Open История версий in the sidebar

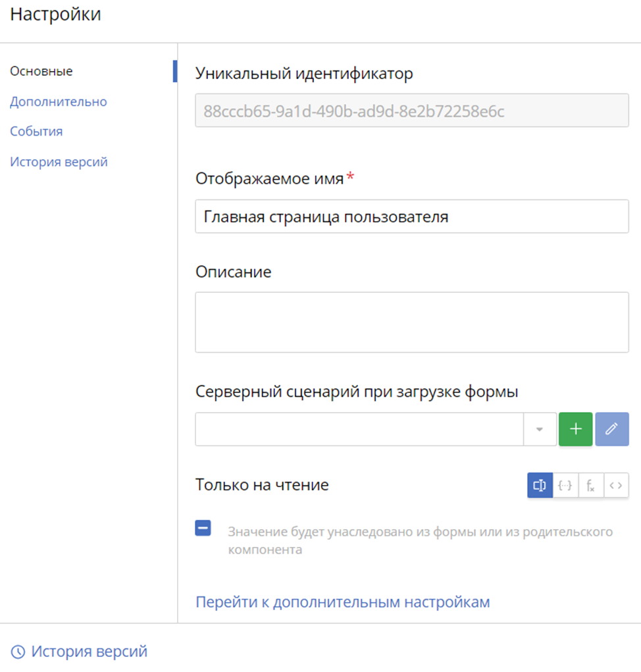[x=59, y=162]
